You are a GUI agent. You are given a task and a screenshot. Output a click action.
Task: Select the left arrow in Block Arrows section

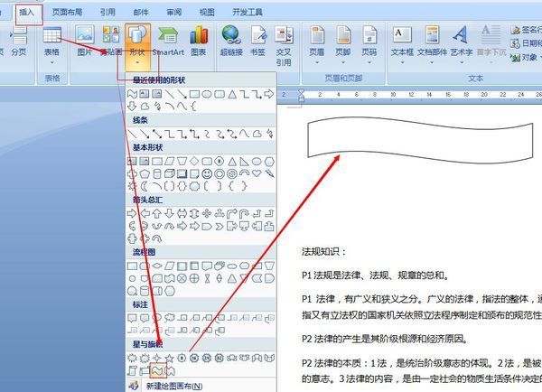tap(145, 214)
